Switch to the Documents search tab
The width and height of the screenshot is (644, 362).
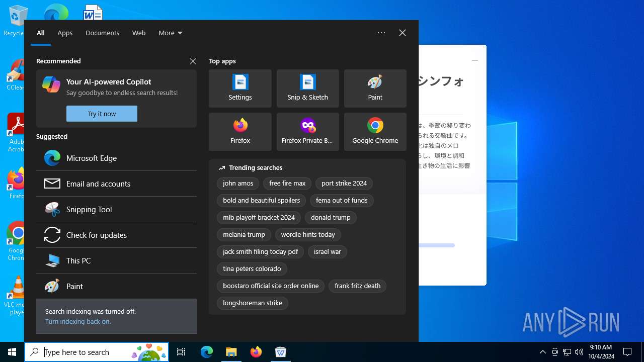pyautogui.click(x=102, y=33)
